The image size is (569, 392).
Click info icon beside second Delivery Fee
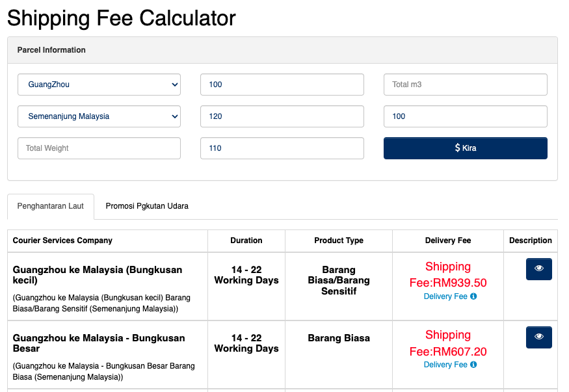tap(473, 365)
